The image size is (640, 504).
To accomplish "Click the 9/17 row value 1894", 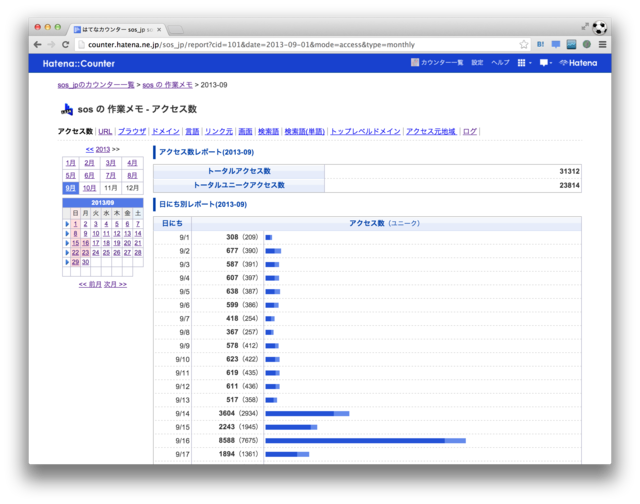I will [x=227, y=454].
